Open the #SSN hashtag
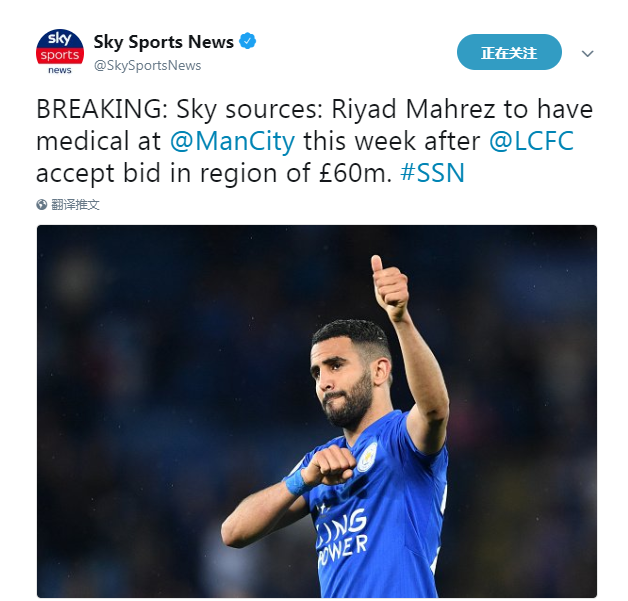Screen dimensions: 628x601 (x=432, y=172)
